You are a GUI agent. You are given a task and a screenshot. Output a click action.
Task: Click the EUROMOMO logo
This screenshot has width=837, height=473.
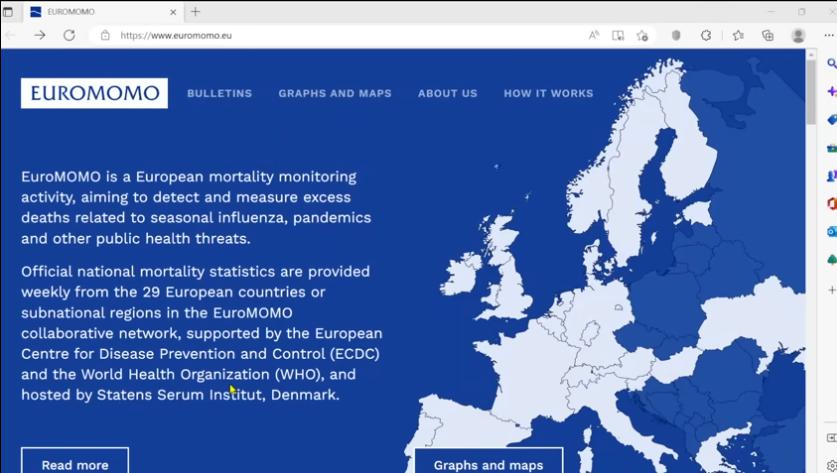(94, 93)
